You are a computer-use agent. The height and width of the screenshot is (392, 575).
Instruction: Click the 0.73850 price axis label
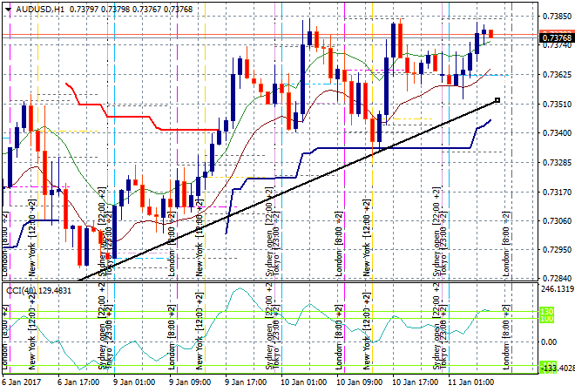pyautogui.click(x=557, y=17)
